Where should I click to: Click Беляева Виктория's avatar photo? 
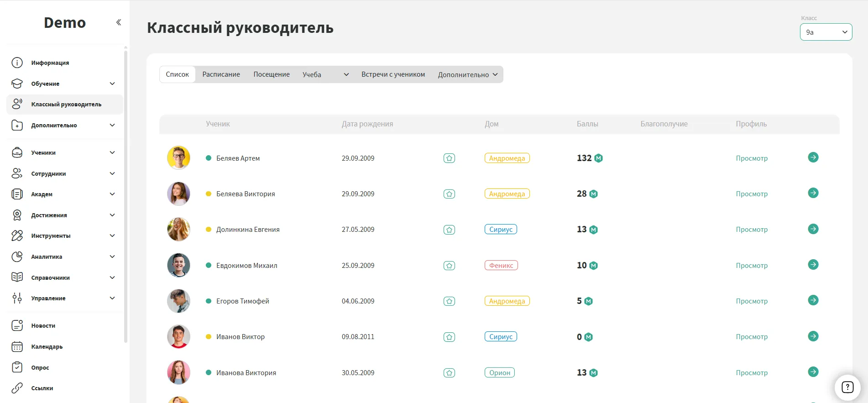pyautogui.click(x=178, y=194)
